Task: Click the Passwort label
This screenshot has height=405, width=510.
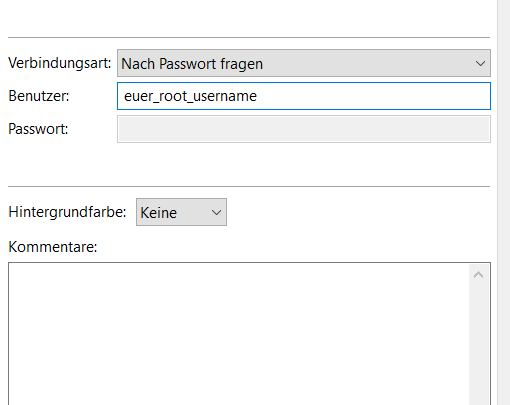Action: (x=38, y=129)
